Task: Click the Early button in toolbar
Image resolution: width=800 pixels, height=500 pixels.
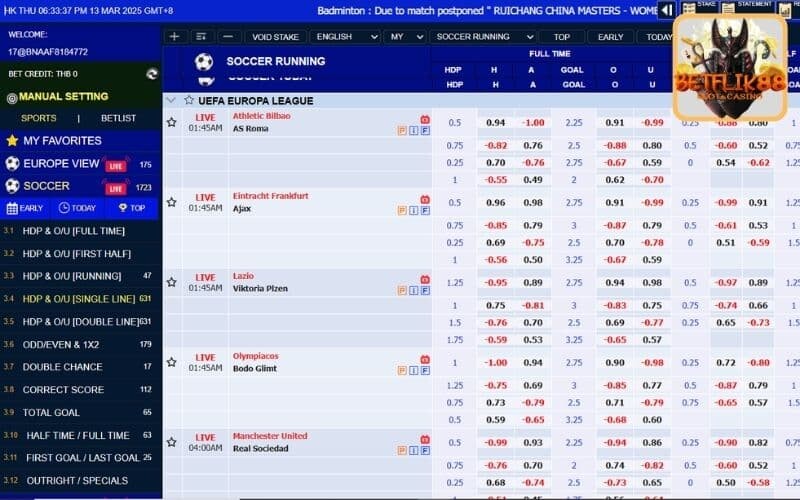Action: 610,37
